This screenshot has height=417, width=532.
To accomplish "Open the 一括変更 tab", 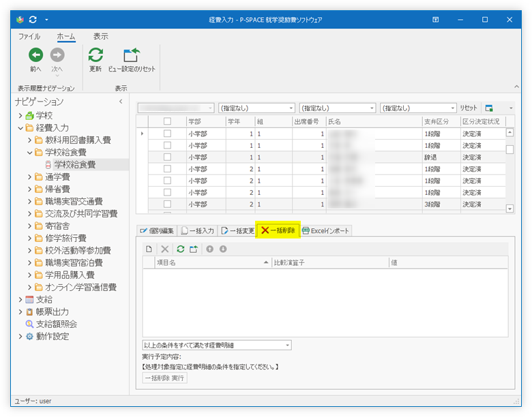I will (238, 230).
